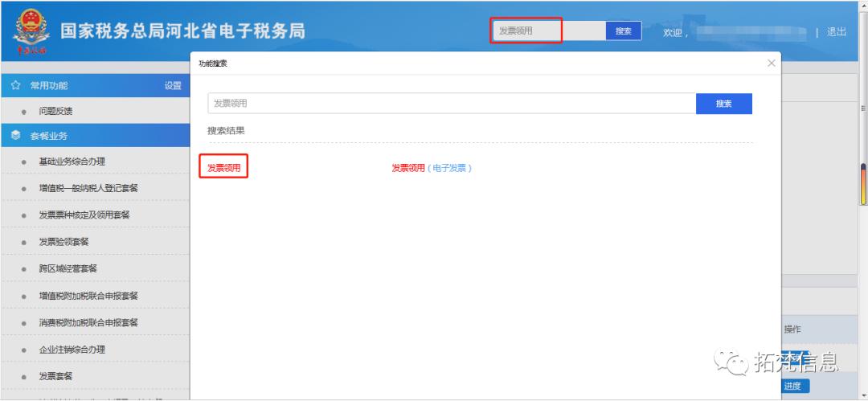Image resolution: width=868 pixels, height=401 pixels.
Task: Click the site title 国家税务总局河北省电子税务局
Action: [182, 31]
